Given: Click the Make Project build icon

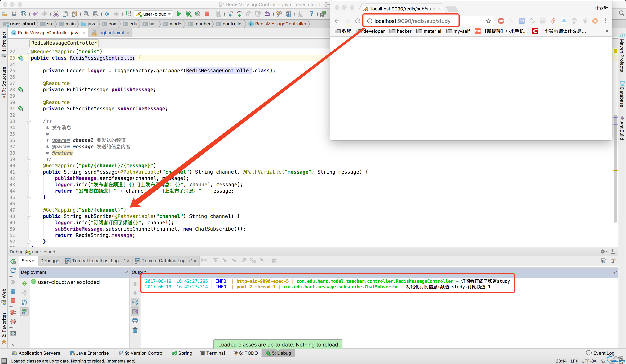Looking at the screenshot, I should [128, 14].
